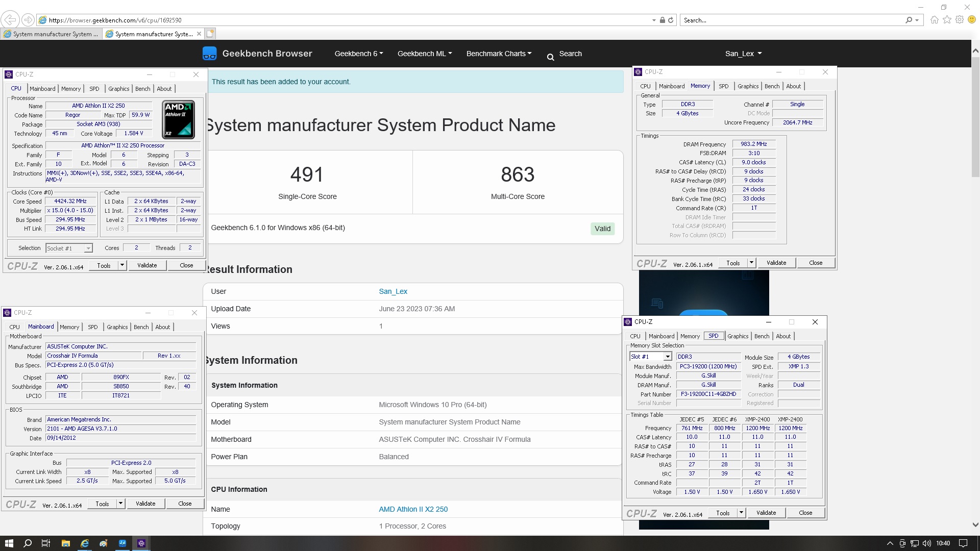The height and width of the screenshot is (551, 980).
Task: Open AMD Athlon II X2 250 link
Action: pyautogui.click(x=413, y=509)
